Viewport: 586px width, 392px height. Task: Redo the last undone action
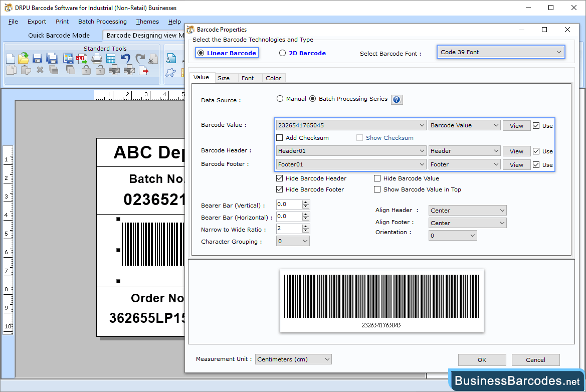pos(140,58)
